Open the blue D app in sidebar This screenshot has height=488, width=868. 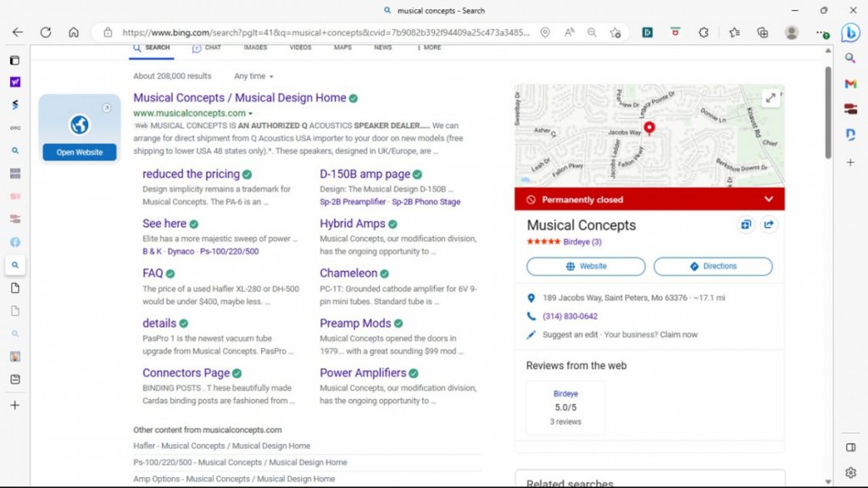point(851,135)
